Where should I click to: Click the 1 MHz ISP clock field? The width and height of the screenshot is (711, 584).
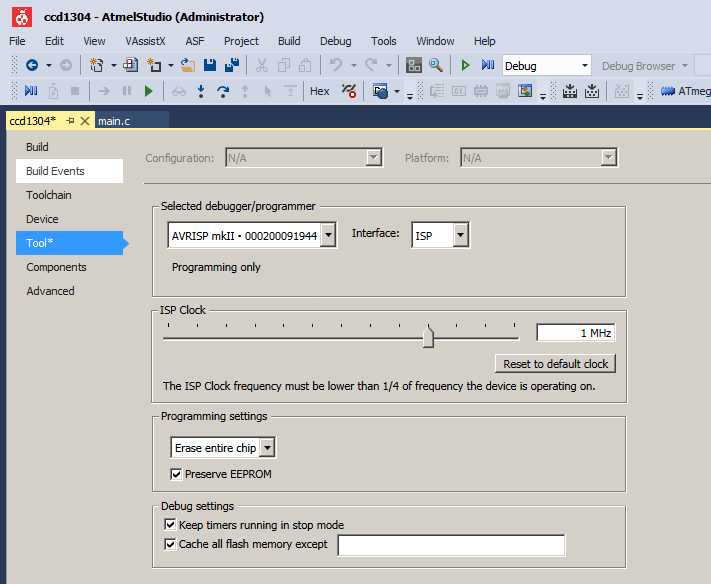click(x=575, y=333)
